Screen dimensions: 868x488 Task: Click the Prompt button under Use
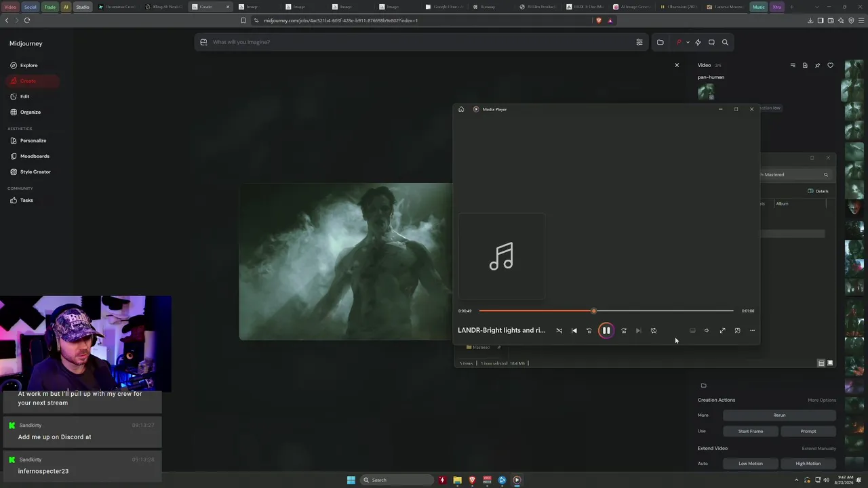point(808,431)
